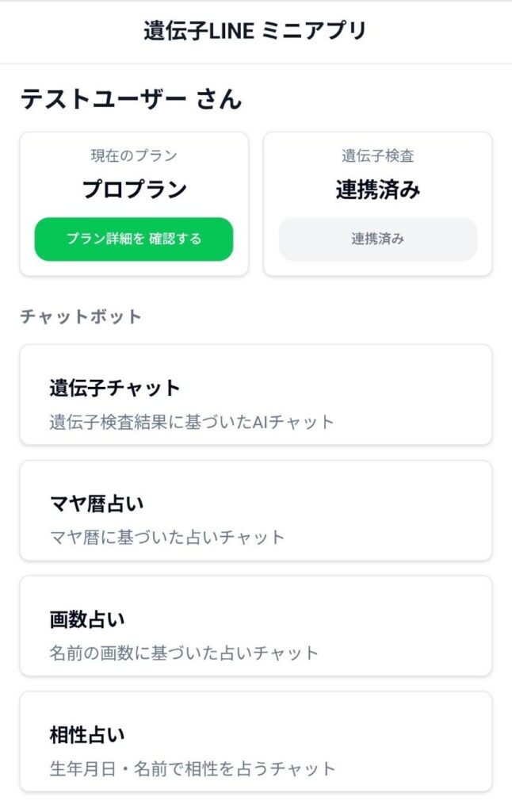The height and width of the screenshot is (812, 512).
Task: Click the プロプラン plan name text
Action: [134, 190]
